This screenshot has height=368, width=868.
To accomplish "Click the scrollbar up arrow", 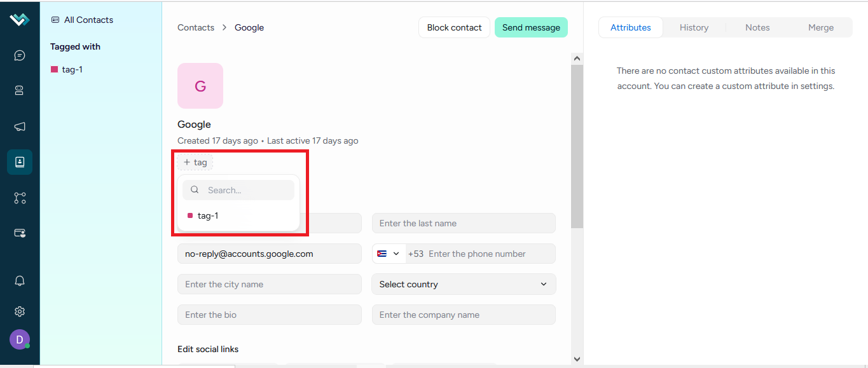I will pyautogui.click(x=577, y=58).
